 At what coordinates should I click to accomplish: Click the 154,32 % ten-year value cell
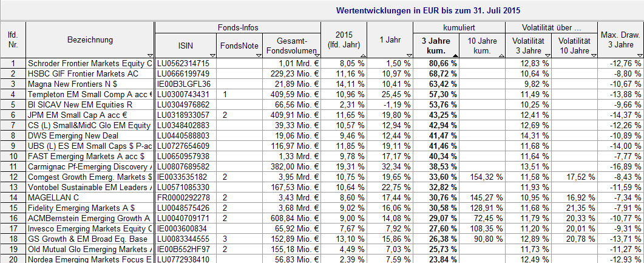point(483,177)
